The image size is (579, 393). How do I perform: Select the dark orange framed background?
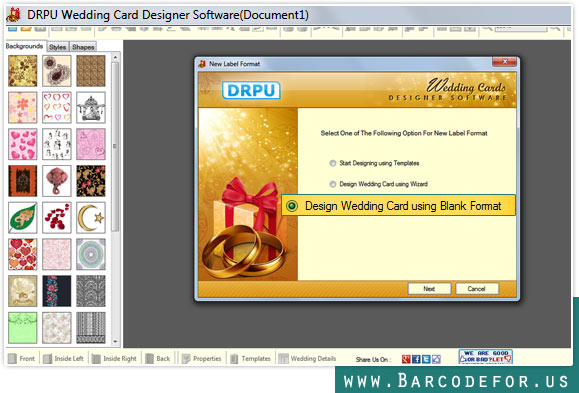[x=23, y=181]
